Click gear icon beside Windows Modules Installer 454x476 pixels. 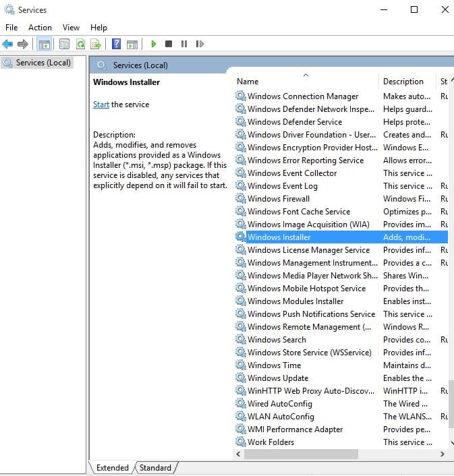point(241,301)
